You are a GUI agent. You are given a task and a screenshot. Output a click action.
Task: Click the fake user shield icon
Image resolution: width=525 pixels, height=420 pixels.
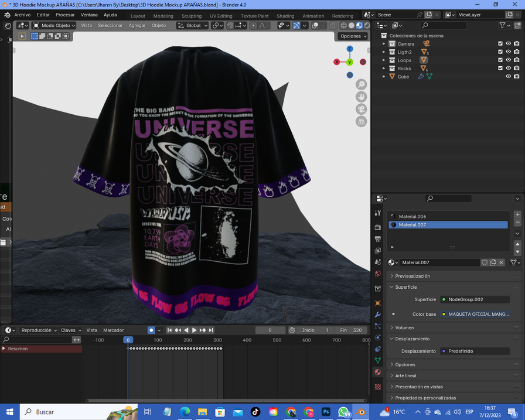pos(485,263)
